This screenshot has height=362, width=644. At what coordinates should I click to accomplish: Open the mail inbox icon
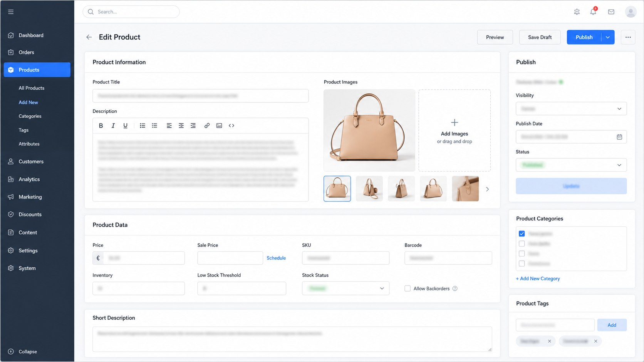click(x=611, y=12)
